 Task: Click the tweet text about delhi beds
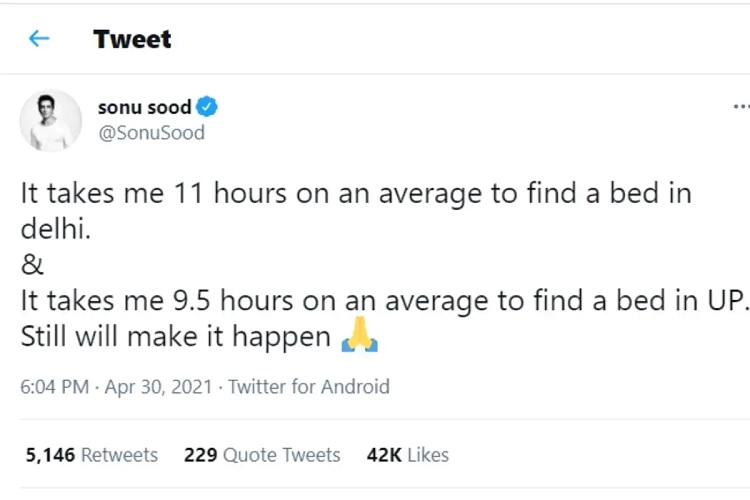356,211
